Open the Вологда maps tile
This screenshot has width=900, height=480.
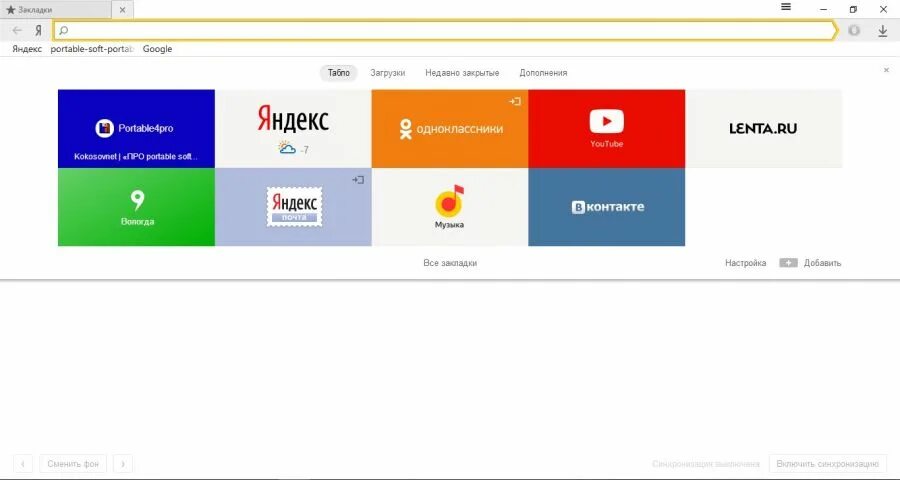point(136,207)
